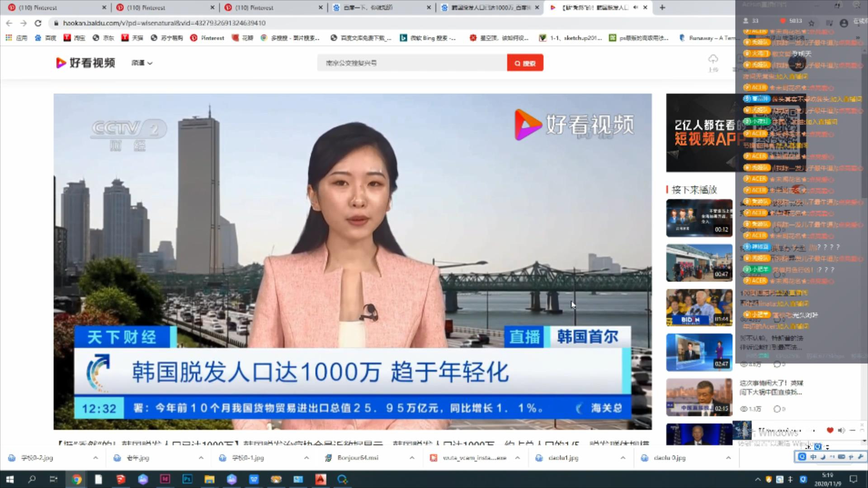Open the taskbar clock showing 2020/11/9
The width and height of the screenshot is (868, 488).
pyautogui.click(x=827, y=479)
